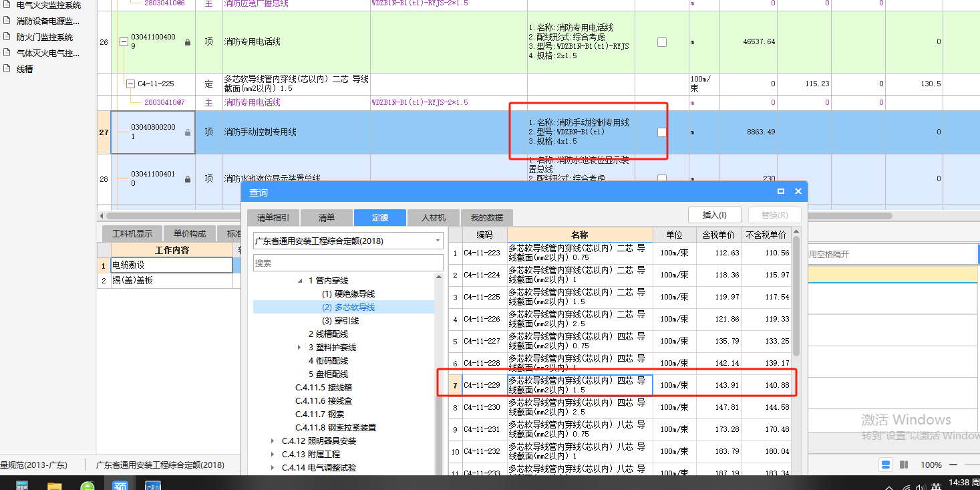Select C.4.11.5 接线箱 in tree
Viewport: 980px width, 490px height.
pyautogui.click(x=323, y=388)
